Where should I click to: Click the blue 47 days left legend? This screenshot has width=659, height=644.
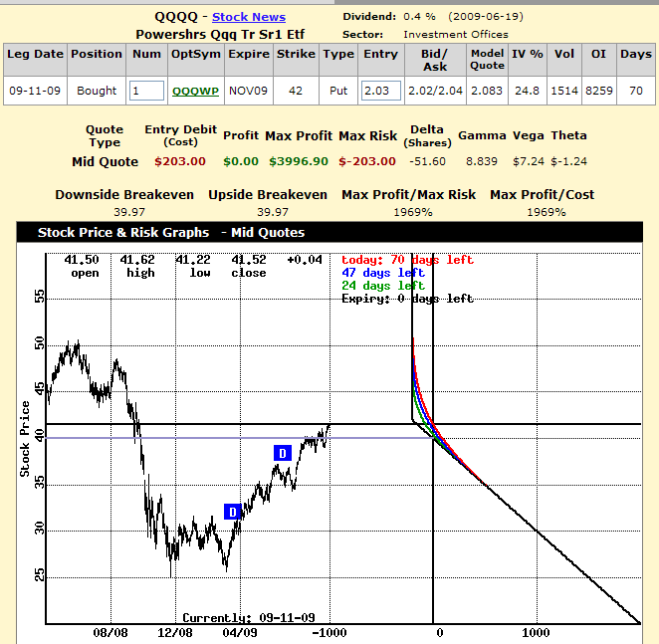pos(383,273)
